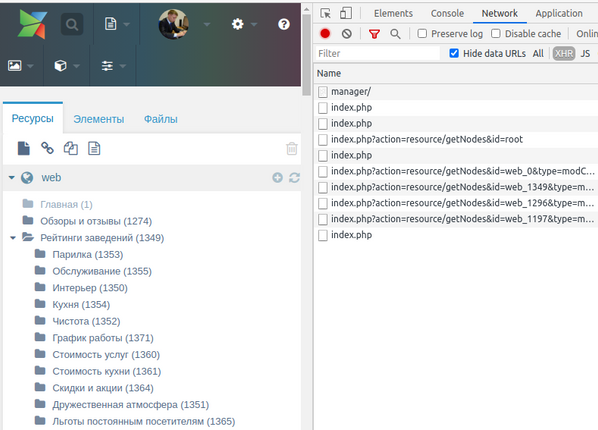Click the help question mark icon
Screen dimensions: 598x430
(x=283, y=24)
